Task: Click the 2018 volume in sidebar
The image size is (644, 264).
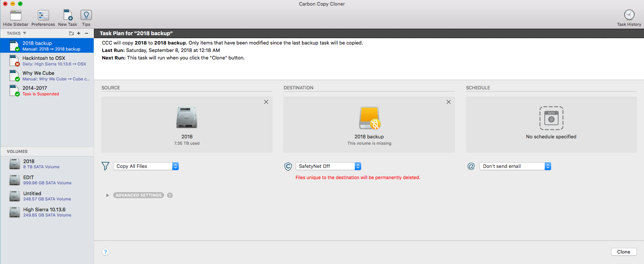Action: pyautogui.click(x=47, y=164)
